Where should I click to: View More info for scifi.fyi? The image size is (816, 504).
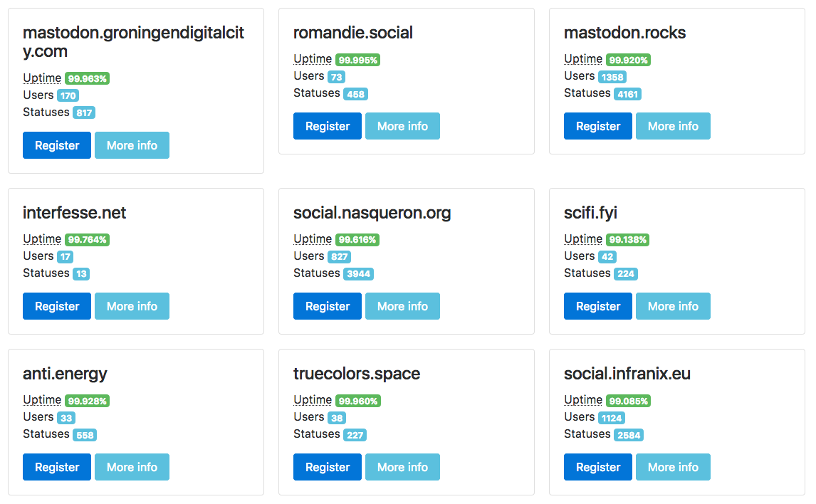tap(673, 306)
